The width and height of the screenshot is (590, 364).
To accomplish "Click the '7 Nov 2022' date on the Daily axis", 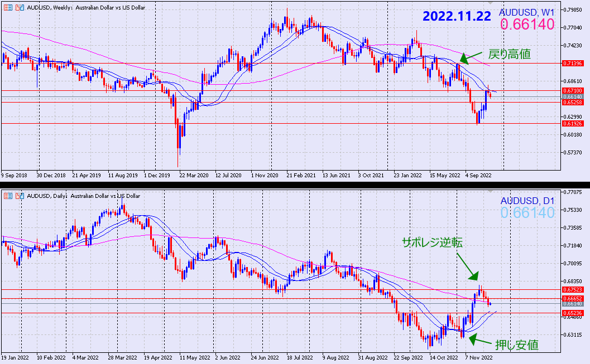I will click(478, 358).
